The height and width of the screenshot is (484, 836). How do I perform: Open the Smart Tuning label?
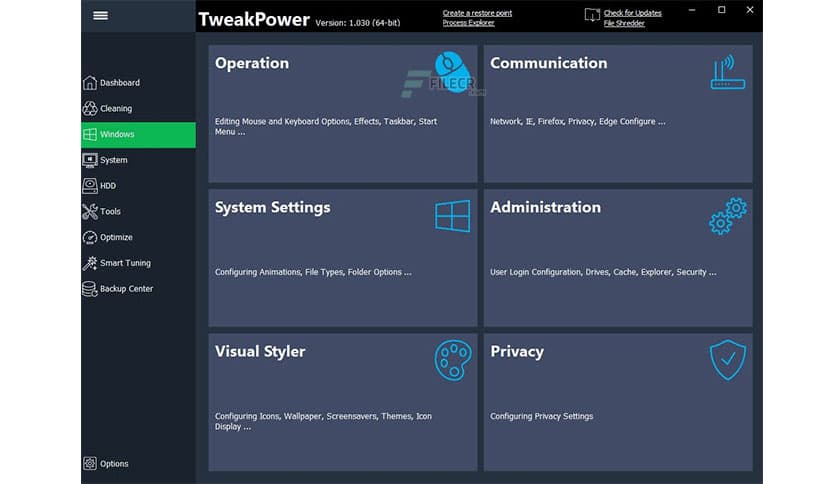click(x=125, y=263)
